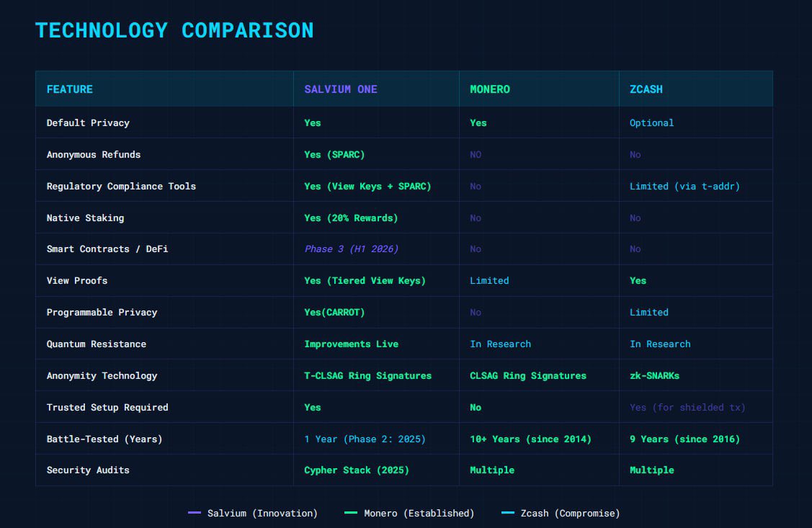Select Anonymity Technology row label

point(102,375)
